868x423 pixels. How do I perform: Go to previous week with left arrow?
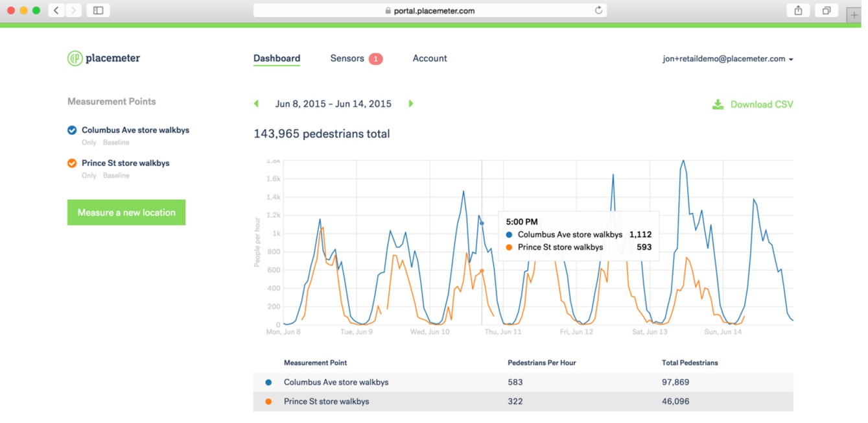pyautogui.click(x=257, y=104)
